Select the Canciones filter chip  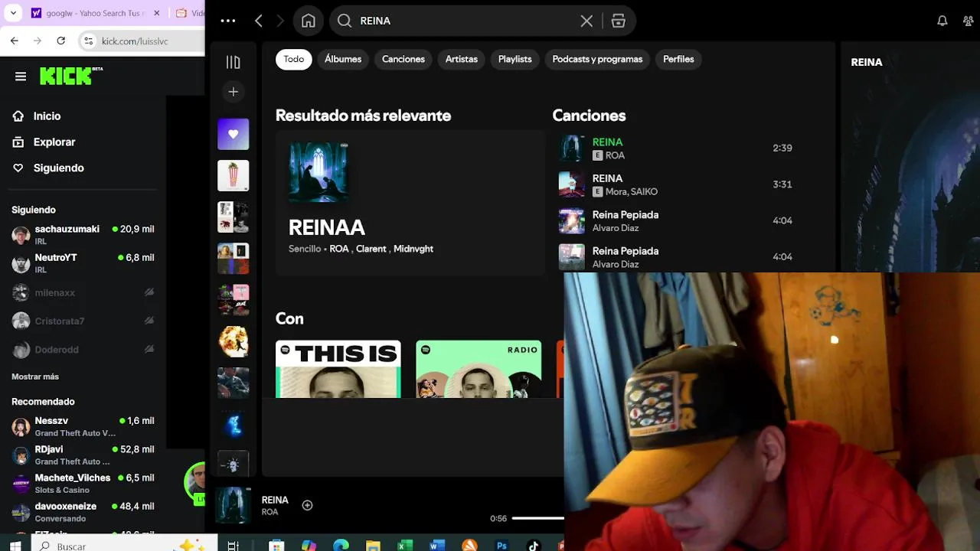click(x=403, y=59)
